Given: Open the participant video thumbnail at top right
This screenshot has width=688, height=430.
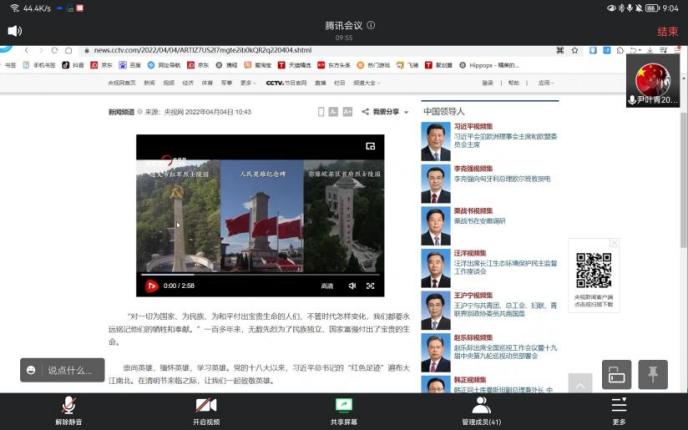Looking at the screenshot, I should tap(653, 81).
